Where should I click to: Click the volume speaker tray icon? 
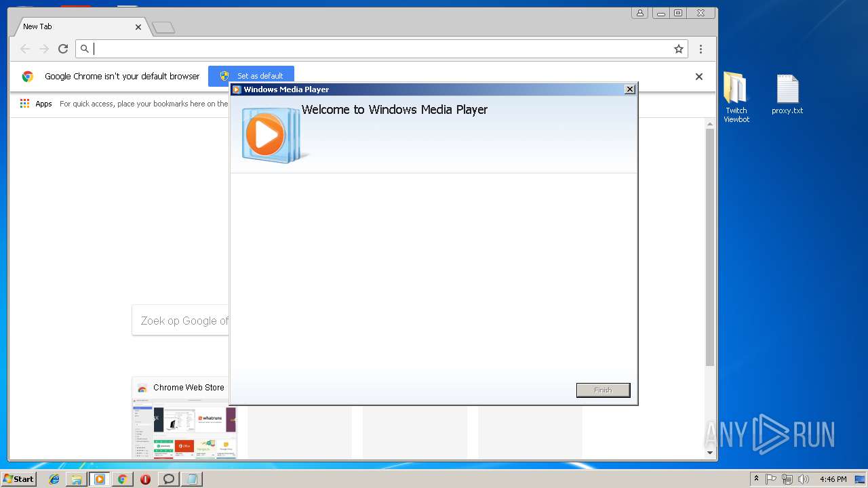click(804, 479)
